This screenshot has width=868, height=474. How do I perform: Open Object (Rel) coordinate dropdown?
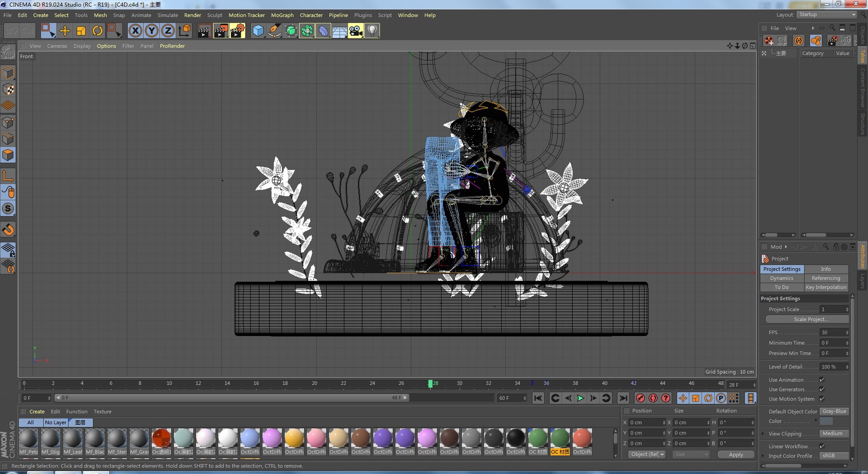coord(647,455)
